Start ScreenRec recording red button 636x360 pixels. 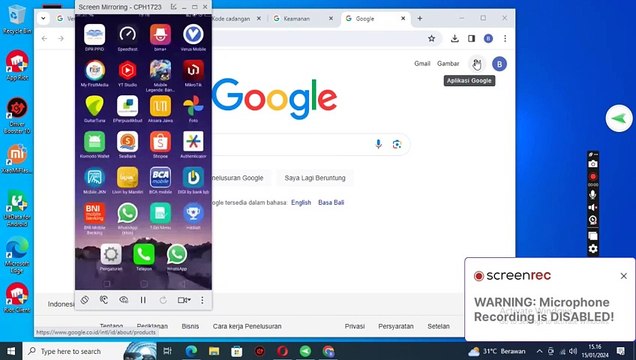coord(593,177)
